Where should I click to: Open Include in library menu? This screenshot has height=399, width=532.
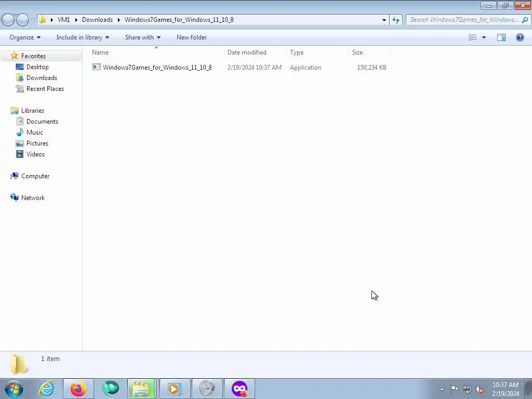(x=83, y=37)
